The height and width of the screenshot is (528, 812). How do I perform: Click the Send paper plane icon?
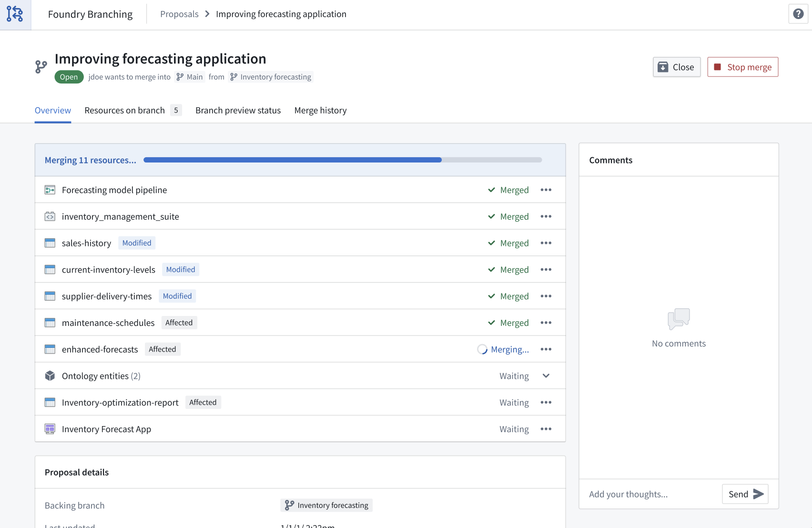click(758, 494)
